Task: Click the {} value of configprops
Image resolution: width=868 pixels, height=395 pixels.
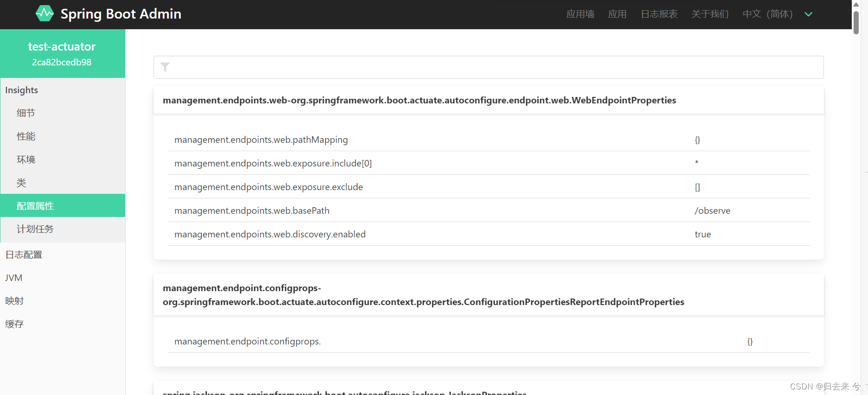Action: coord(750,341)
